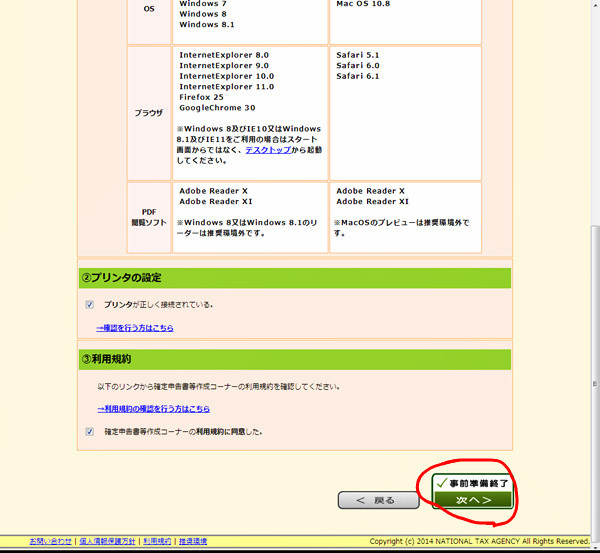Open the お問い合わせ footer link
The height and width of the screenshot is (553, 600).
pos(51,541)
